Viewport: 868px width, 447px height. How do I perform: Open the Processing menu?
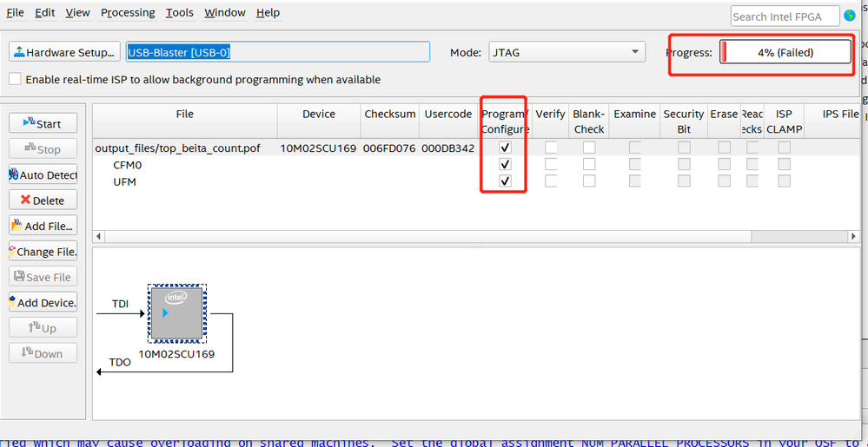pos(128,13)
